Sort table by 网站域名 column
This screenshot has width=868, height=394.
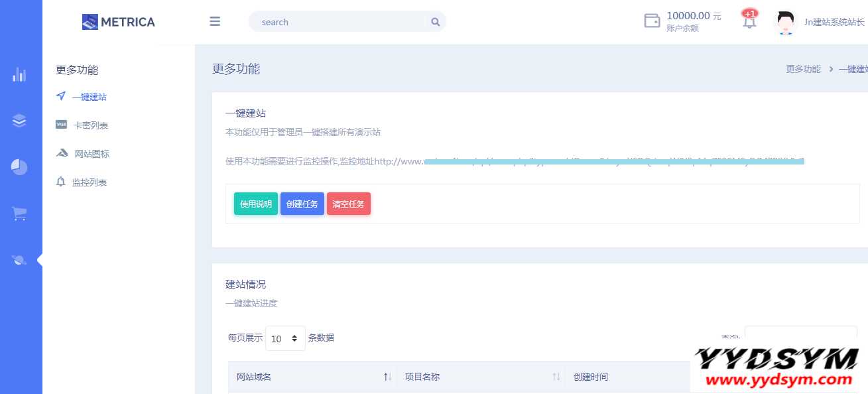(387, 377)
